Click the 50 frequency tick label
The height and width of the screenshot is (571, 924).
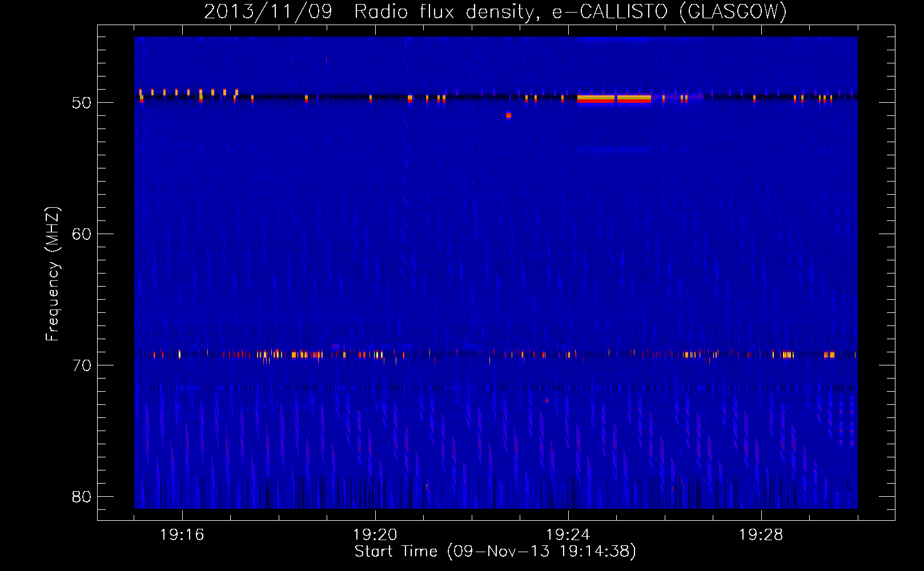pos(82,103)
